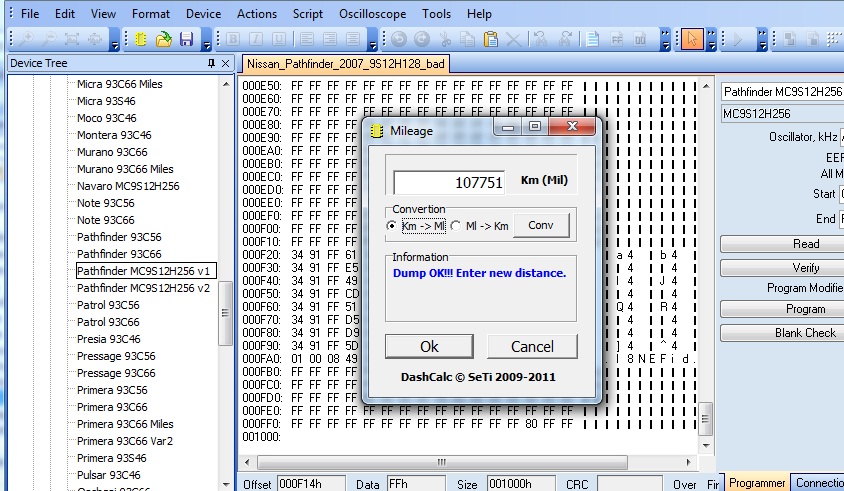Viewport: 844px width, 491px height.
Task: Select the arrow pointer tool
Action: [692, 39]
